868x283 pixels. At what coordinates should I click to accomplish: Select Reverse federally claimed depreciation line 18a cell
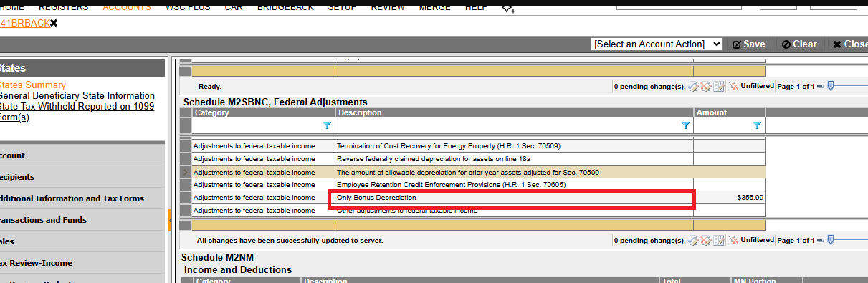(514, 158)
